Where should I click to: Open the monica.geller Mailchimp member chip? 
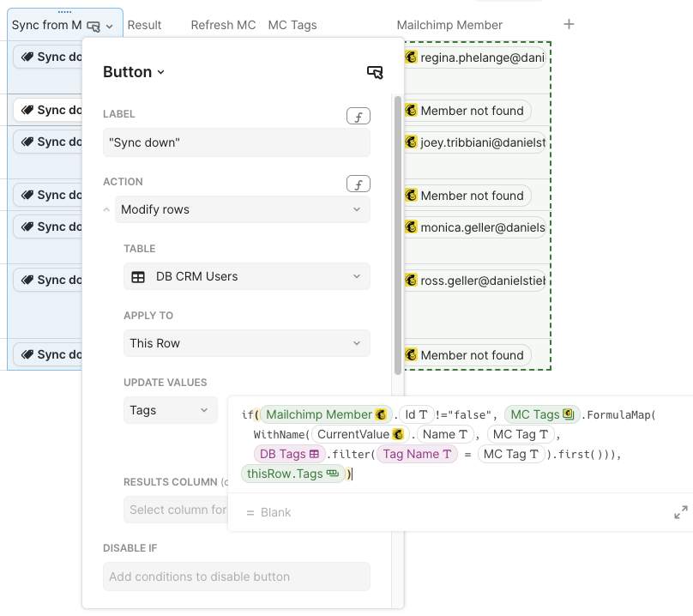(x=476, y=227)
